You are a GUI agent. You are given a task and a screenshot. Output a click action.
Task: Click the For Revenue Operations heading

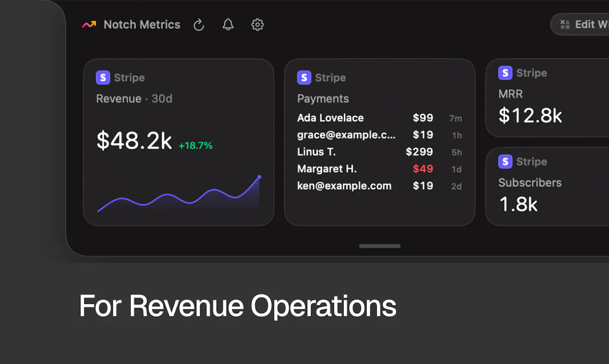pos(238,306)
